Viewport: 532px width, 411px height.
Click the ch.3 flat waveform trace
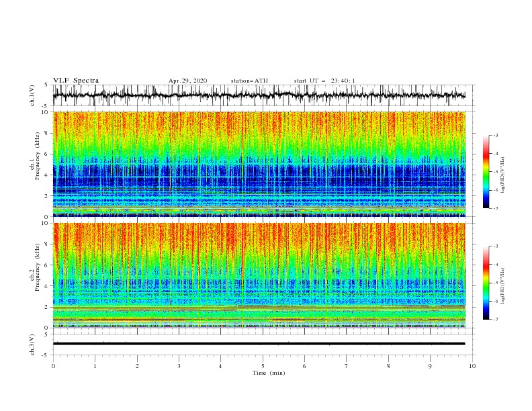259,344
